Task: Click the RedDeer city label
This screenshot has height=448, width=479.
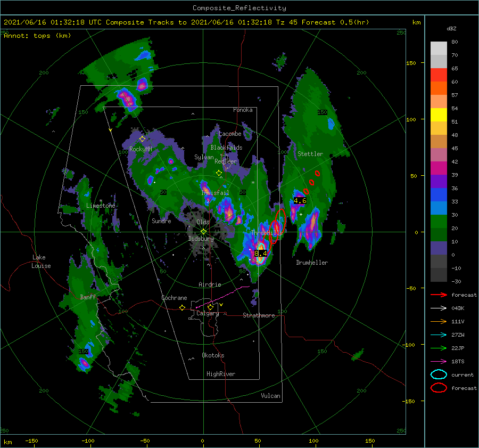Action: [x=226, y=161]
